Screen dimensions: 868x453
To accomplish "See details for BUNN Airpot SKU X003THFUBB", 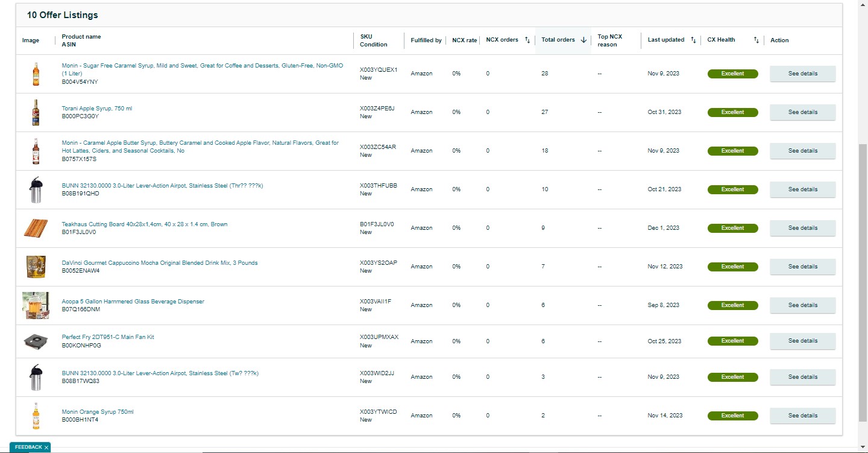I will 803,189.
